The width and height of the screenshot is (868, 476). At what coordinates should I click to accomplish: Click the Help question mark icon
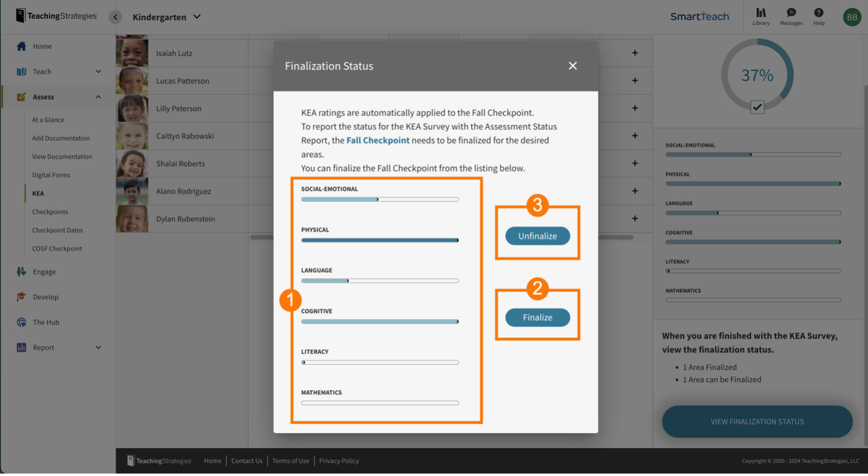(x=819, y=13)
